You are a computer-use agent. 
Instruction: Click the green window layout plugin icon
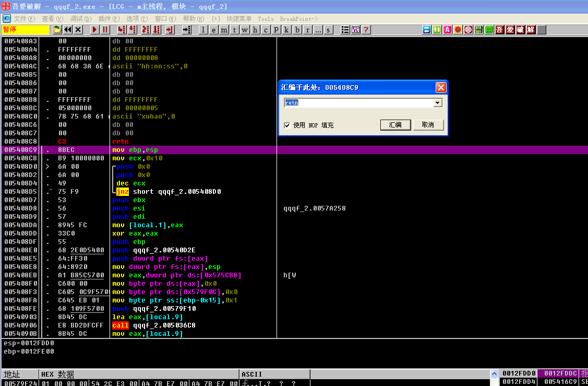489,30
